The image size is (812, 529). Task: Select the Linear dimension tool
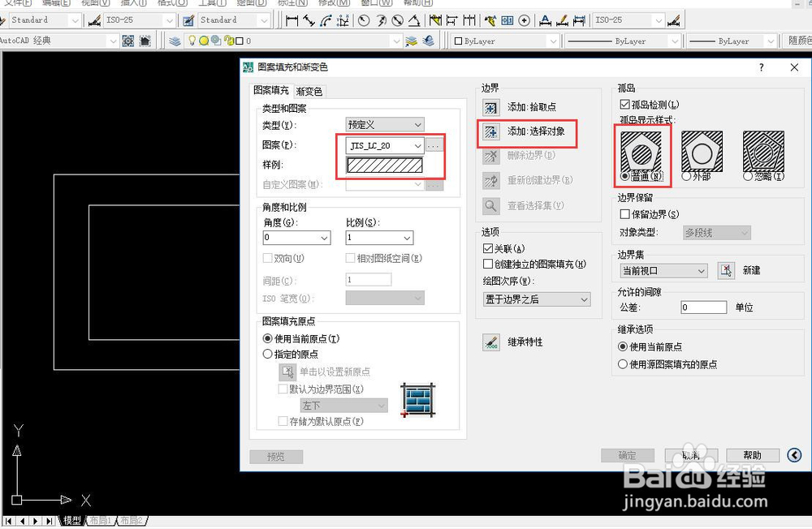tap(292, 21)
